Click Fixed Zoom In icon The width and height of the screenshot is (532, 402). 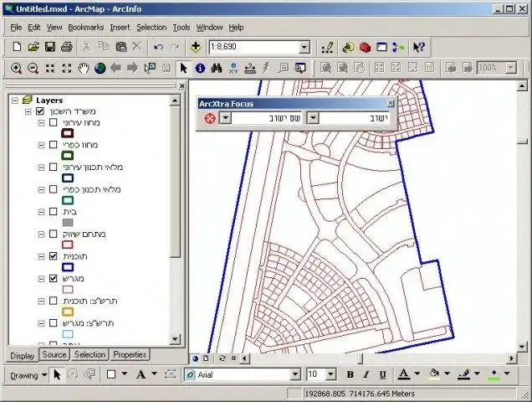[x=50, y=68]
